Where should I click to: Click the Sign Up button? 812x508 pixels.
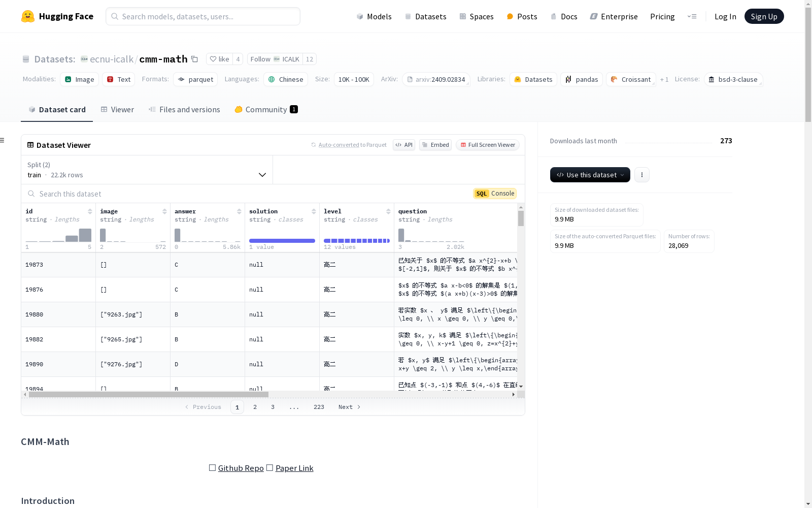click(764, 16)
